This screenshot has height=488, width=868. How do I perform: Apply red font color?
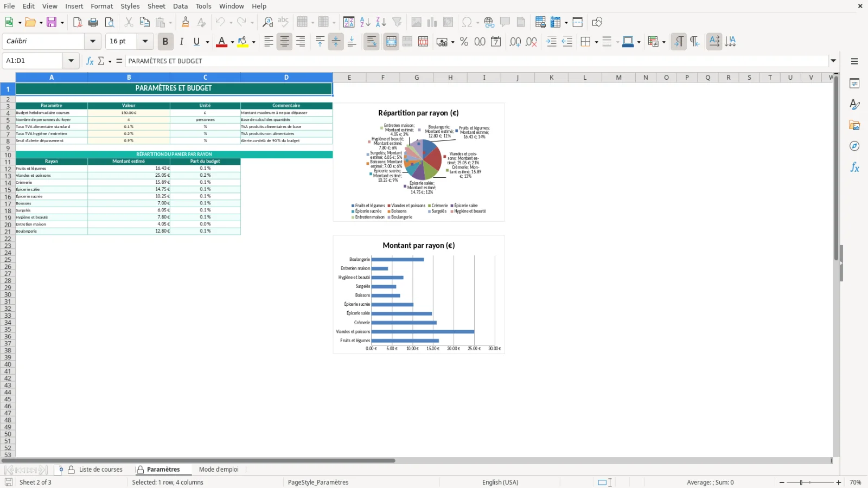(x=221, y=42)
